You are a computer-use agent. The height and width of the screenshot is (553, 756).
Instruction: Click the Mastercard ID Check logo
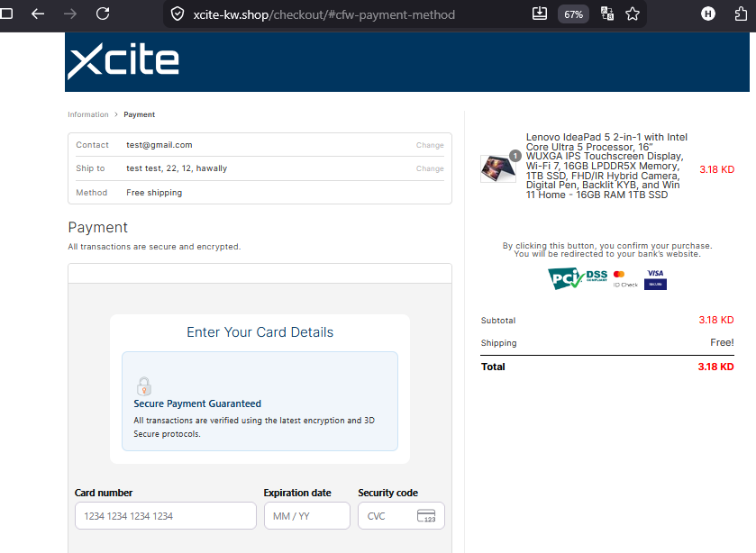pos(625,279)
